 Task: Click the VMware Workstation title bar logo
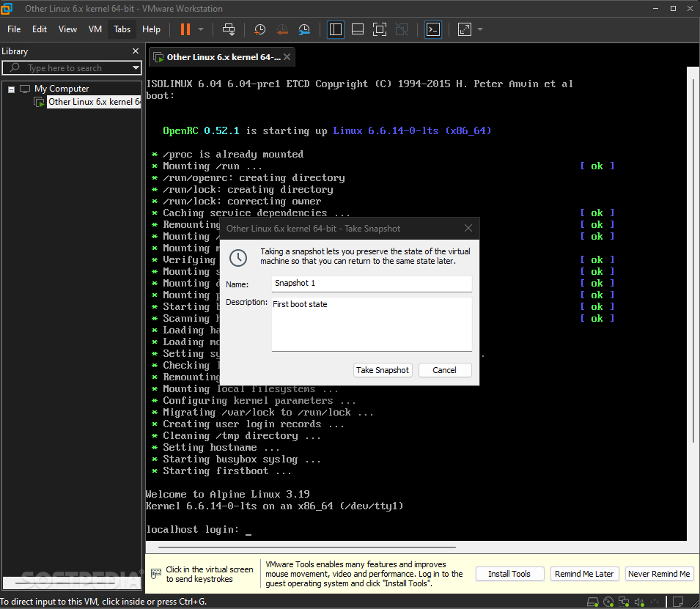(x=7, y=9)
